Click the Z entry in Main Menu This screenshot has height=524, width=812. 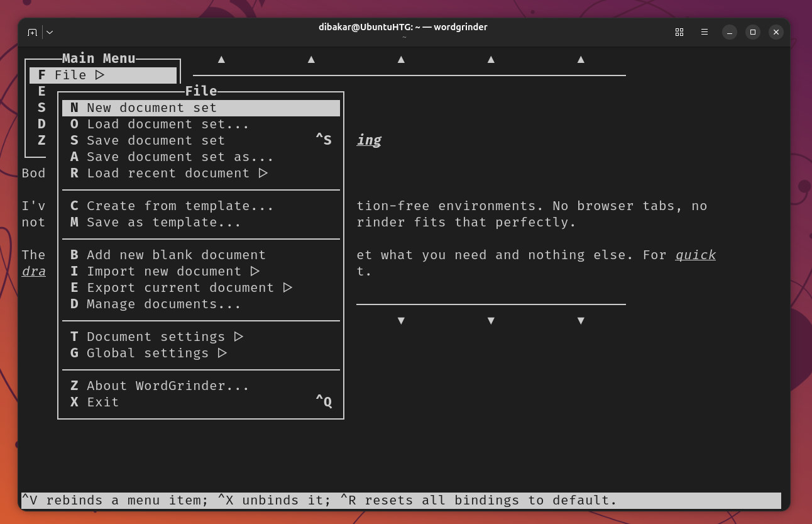click(41, 141)
